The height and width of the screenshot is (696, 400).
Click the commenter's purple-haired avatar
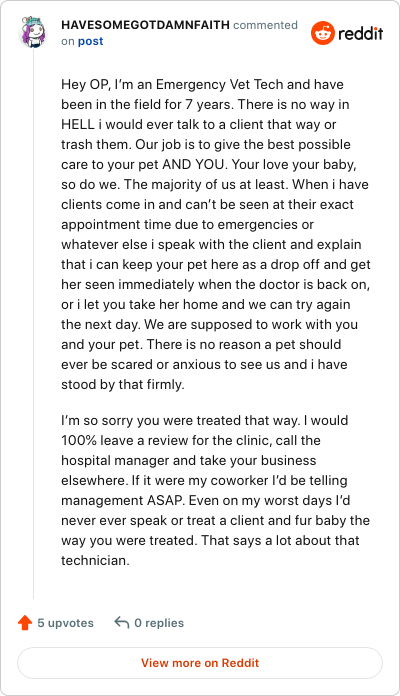tap(33, 32)
